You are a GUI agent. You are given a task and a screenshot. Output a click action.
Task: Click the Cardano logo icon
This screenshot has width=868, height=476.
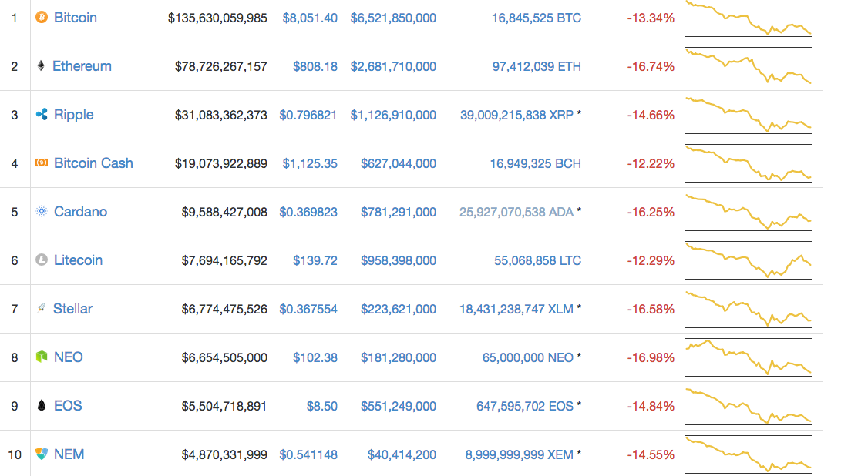pos(42,212)
